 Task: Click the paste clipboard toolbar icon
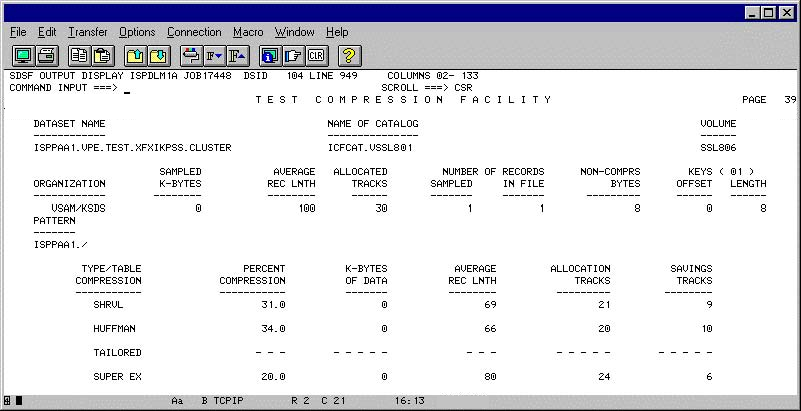pyautogui.click(x=103, y=55)
